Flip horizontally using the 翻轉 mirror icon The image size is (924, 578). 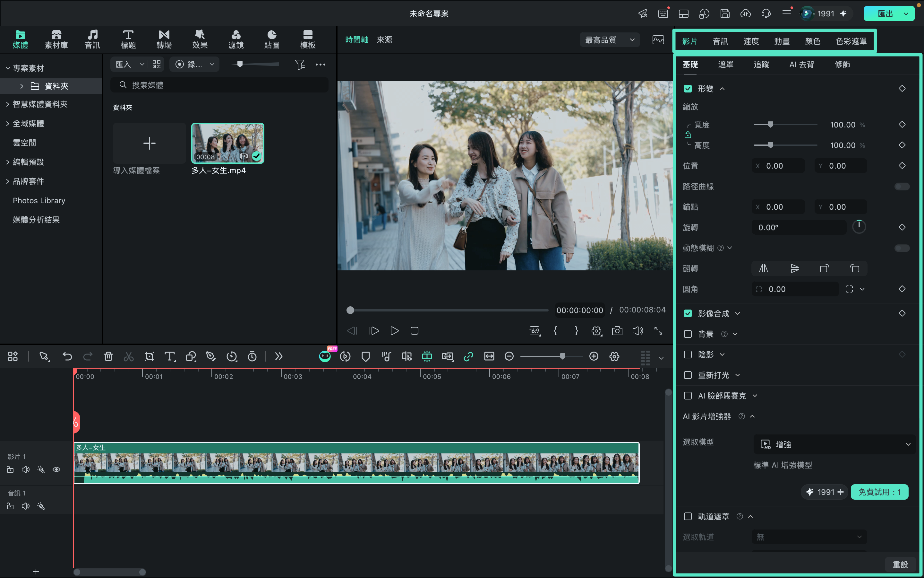[x=763, y=268]
